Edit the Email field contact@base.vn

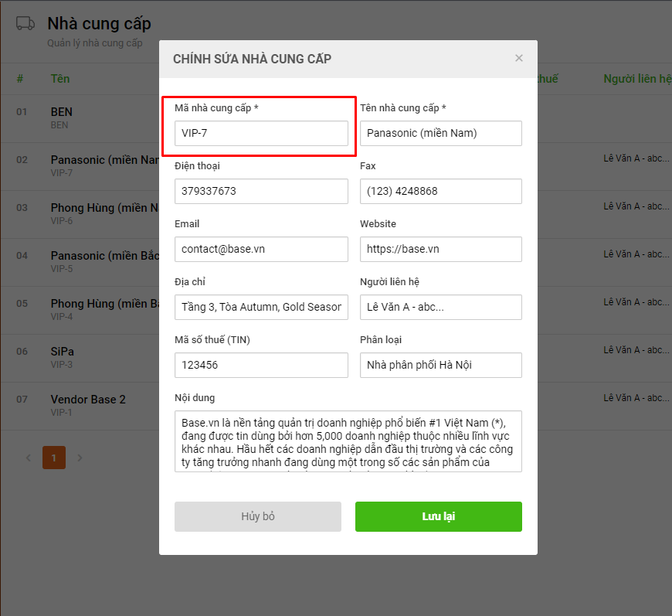pos(261,249)
